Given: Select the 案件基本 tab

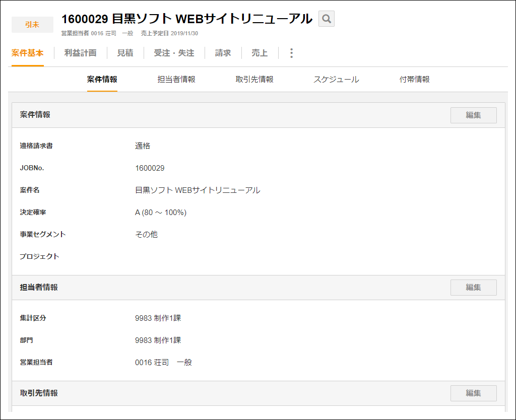Looking at the screenshot, I should pos(27,52).
